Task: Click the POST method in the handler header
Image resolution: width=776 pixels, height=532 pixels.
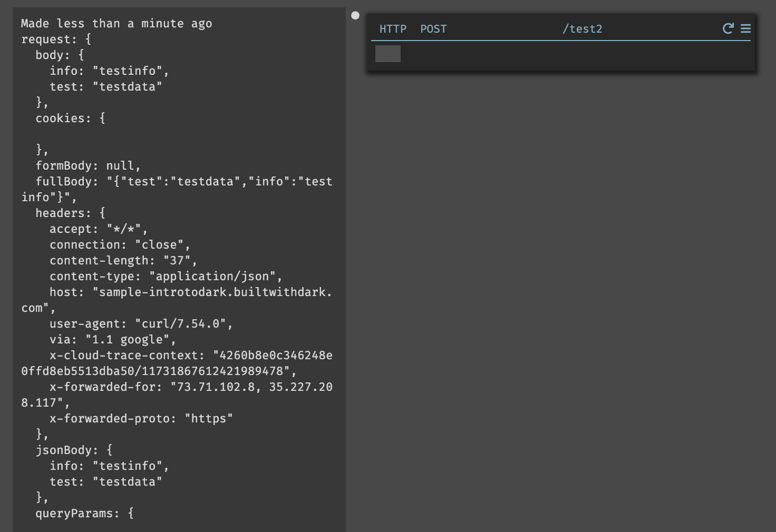Action: coord(433,29)
